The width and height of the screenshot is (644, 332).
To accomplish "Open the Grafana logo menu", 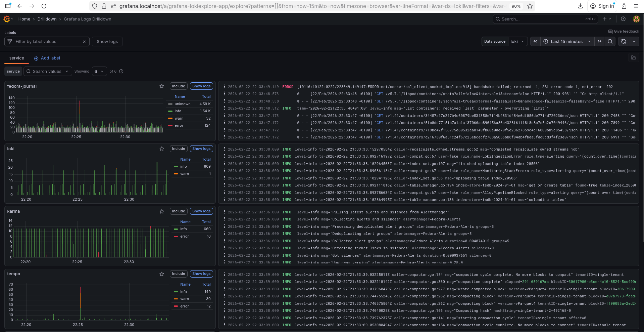I will pyautogui.click(x=7, y=19).
